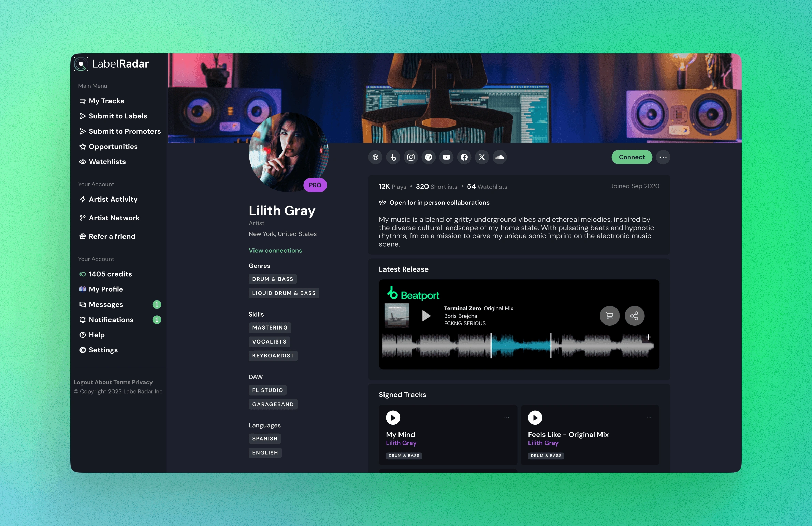
Task: Play the Terminal Zero track
Action: (x=426, y=316)
